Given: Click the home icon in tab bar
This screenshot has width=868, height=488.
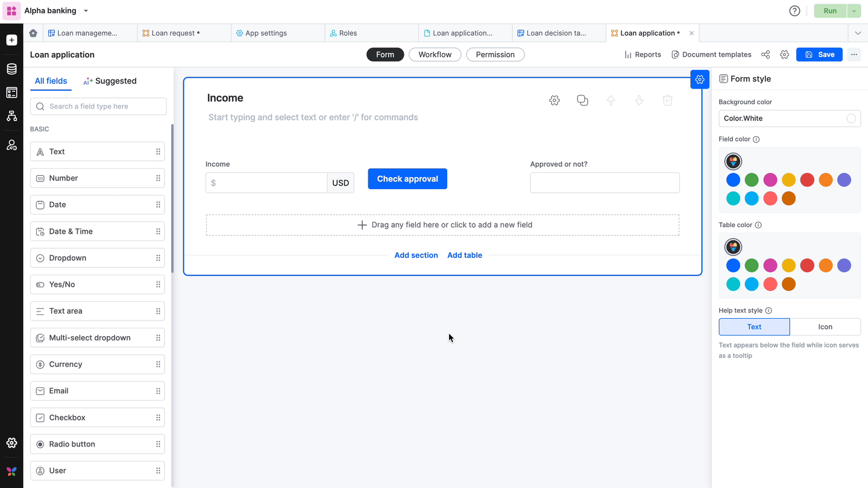Looking at the screenshot, I should point(33,33).
